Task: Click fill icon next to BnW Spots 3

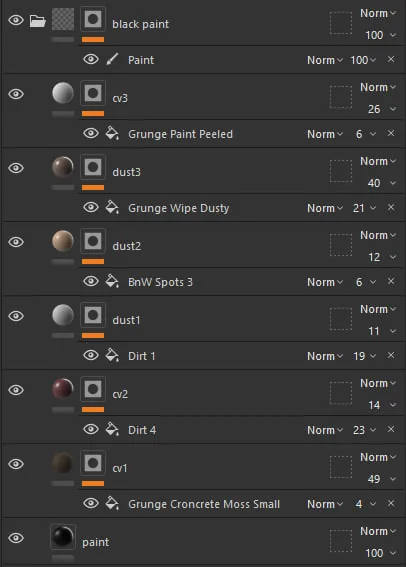Action: point(112,281)
